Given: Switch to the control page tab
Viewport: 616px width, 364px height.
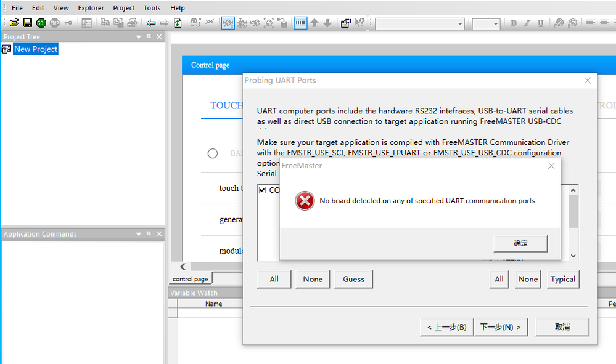Looking at the screenshot, I should [x=191, y=279].
